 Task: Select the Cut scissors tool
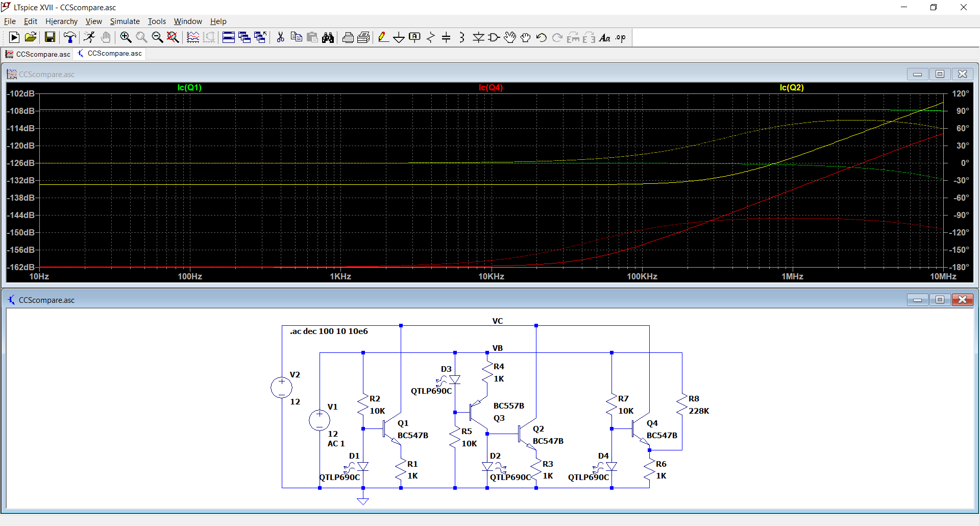click(280, 37)
